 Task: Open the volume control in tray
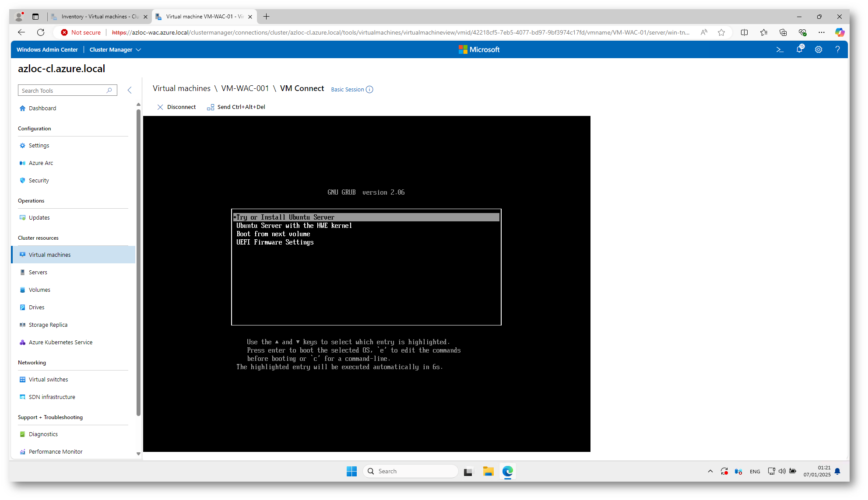point(782,471)
